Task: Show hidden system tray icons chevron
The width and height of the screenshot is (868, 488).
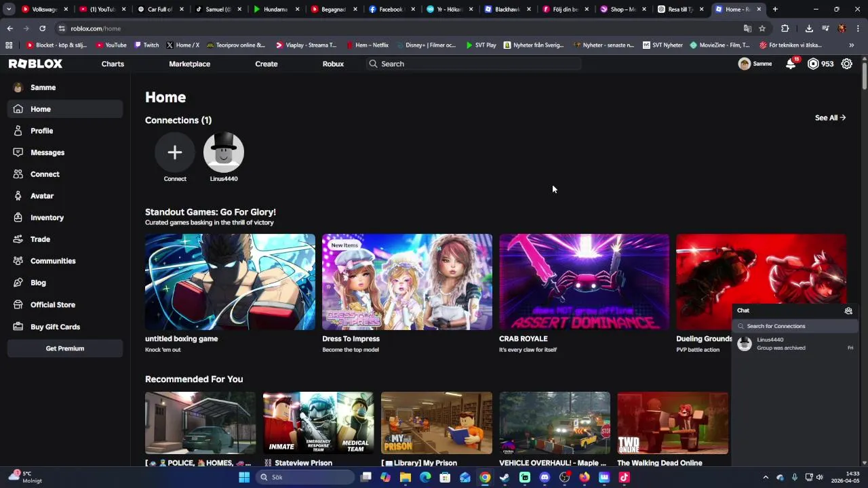Action: click(x=766, y=477)
